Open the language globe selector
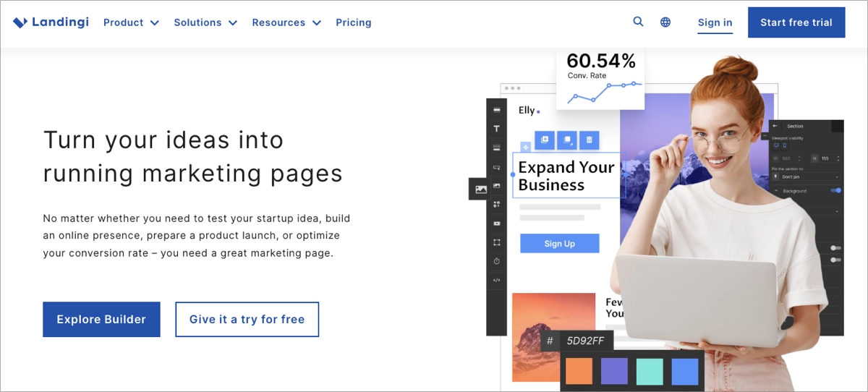Image resolution: width=868 pixels, height=392 pixels. pyautogui.click(x=665, y=22)
